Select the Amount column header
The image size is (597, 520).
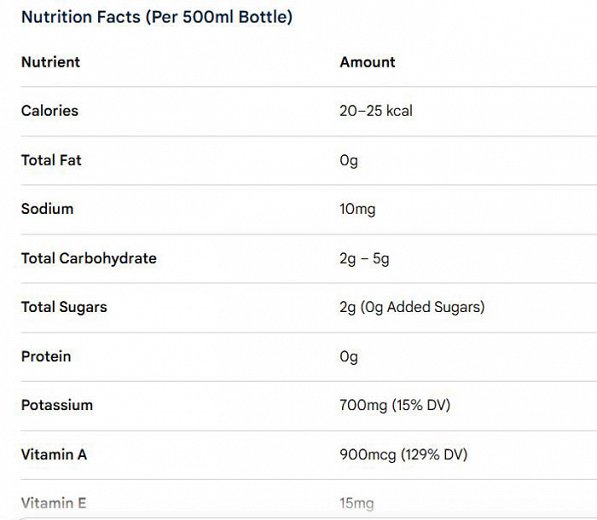pos(367,62)
